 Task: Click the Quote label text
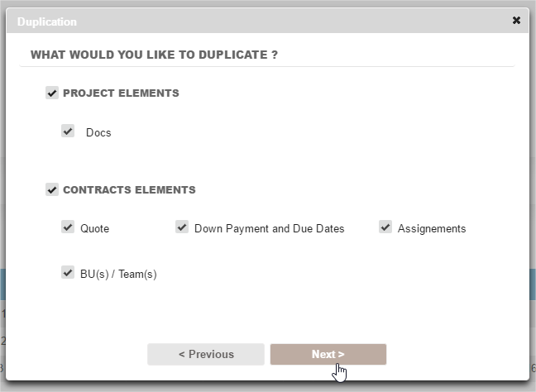pyautogui.click(x=94, y=229)
